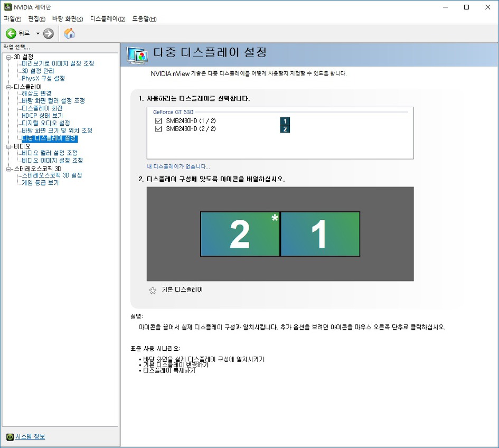
Task: Click the 3D 설정 category label
Action: 24,57
